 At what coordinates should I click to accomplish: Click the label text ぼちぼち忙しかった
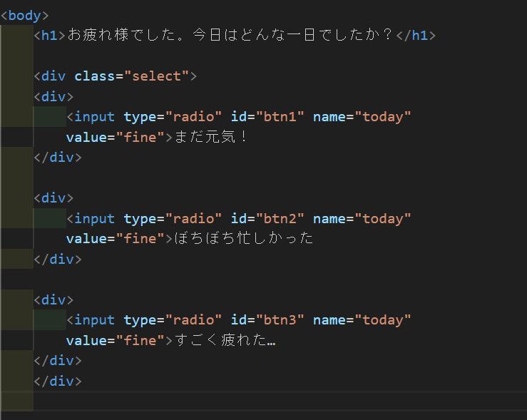click(244, 239)
